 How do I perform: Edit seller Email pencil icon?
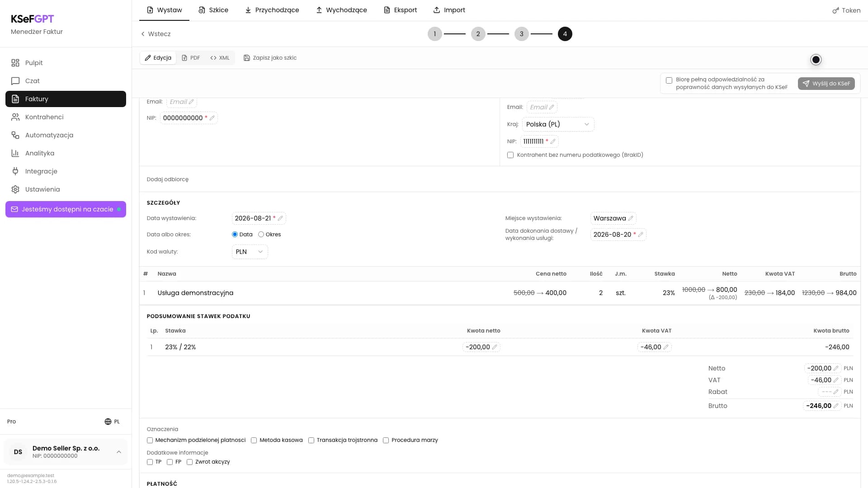tap(191, 102)
